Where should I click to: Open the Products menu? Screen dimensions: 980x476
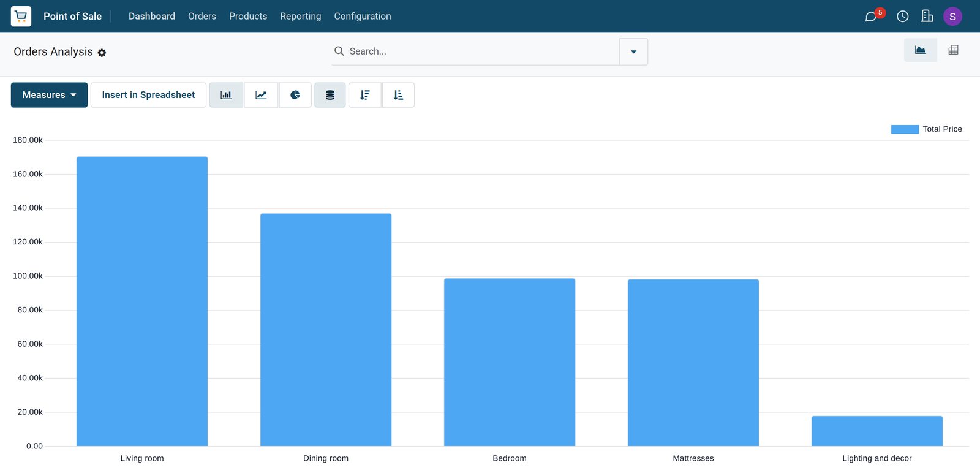tap(248, 16)
